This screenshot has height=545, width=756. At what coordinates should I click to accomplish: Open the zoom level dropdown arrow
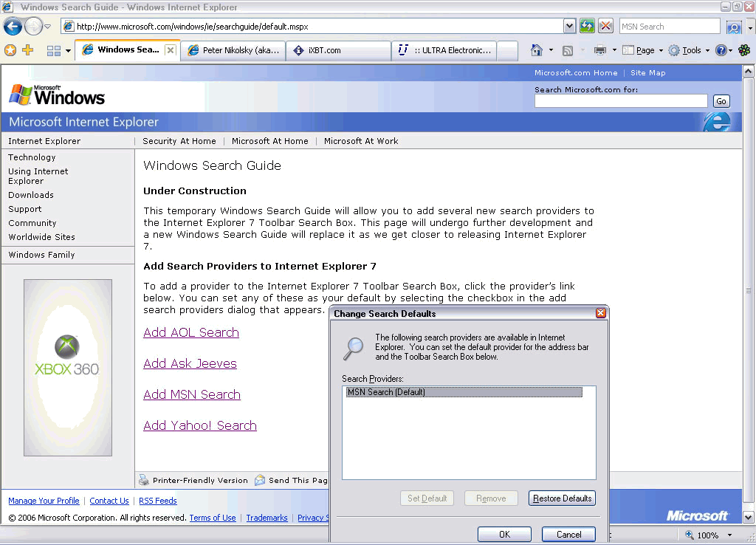(x=729, y=535)
